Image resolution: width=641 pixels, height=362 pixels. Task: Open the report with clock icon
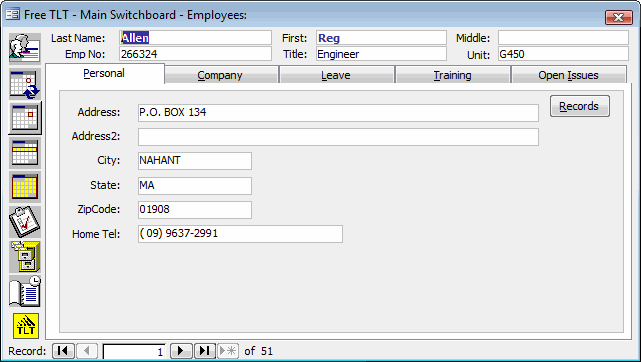click(x=25, y=291)
